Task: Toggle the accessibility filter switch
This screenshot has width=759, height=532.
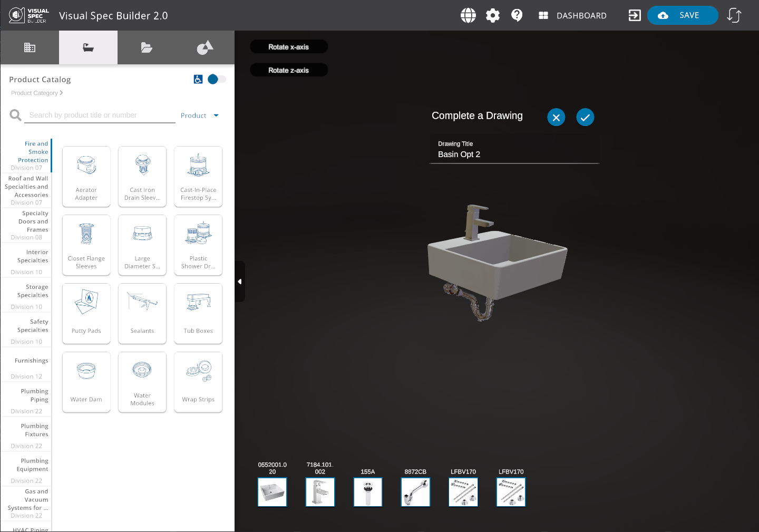Action: (x=217, y=79)
